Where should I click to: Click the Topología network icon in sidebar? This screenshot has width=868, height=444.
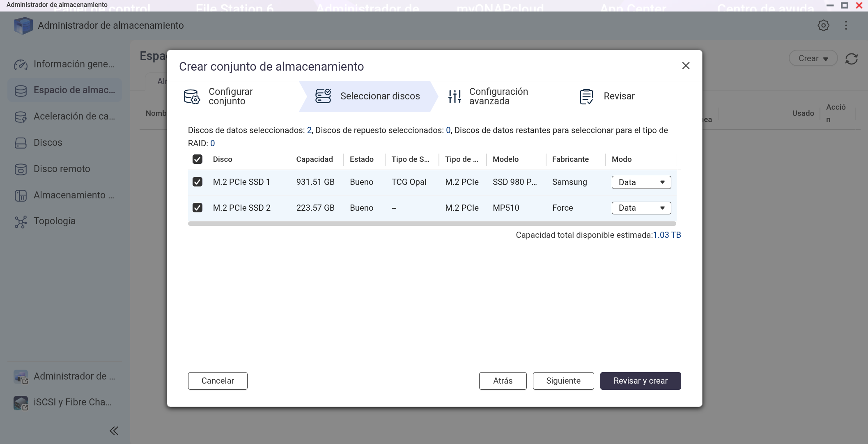click(x=21, y=222)
